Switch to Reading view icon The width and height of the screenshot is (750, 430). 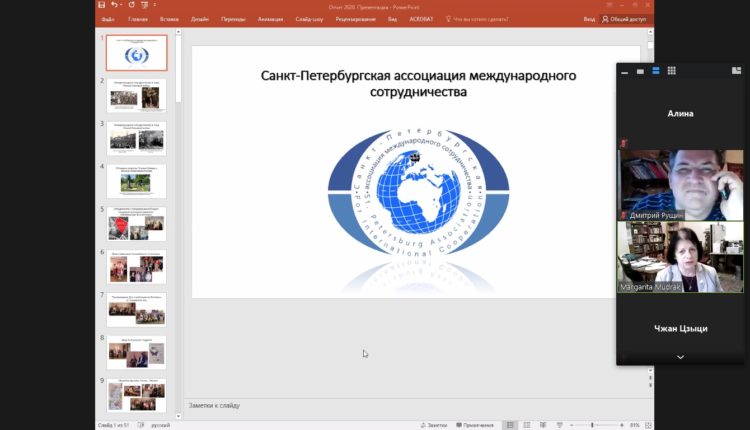[x=543, y=425]
